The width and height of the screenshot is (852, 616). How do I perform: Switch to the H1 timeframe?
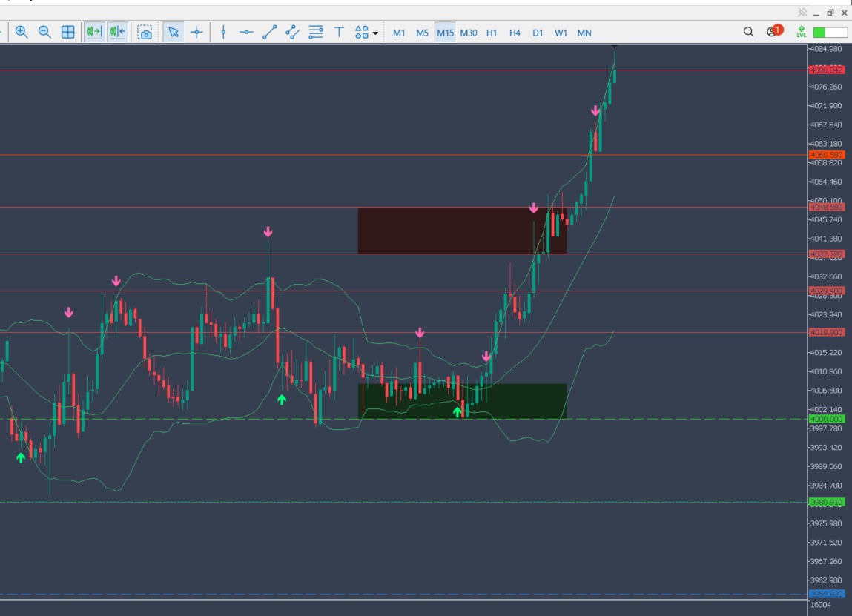492,33
